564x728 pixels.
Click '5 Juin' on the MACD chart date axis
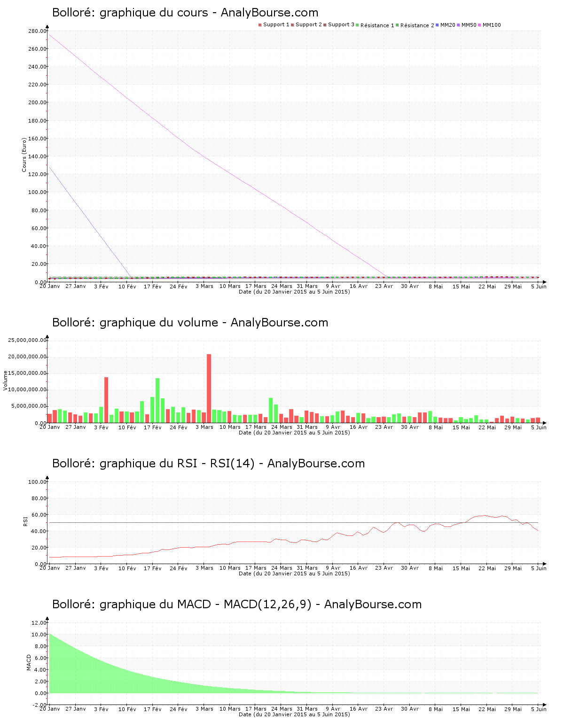tap(539, 709)
